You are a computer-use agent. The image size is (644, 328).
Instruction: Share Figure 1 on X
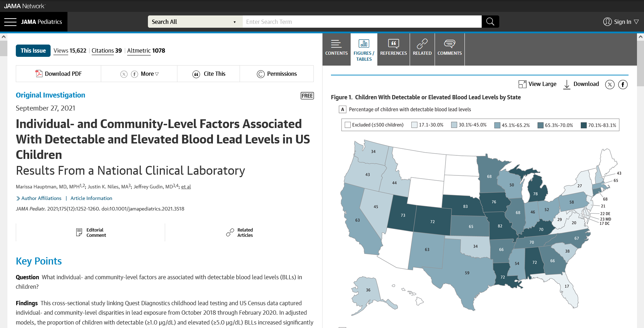(610, 85)
